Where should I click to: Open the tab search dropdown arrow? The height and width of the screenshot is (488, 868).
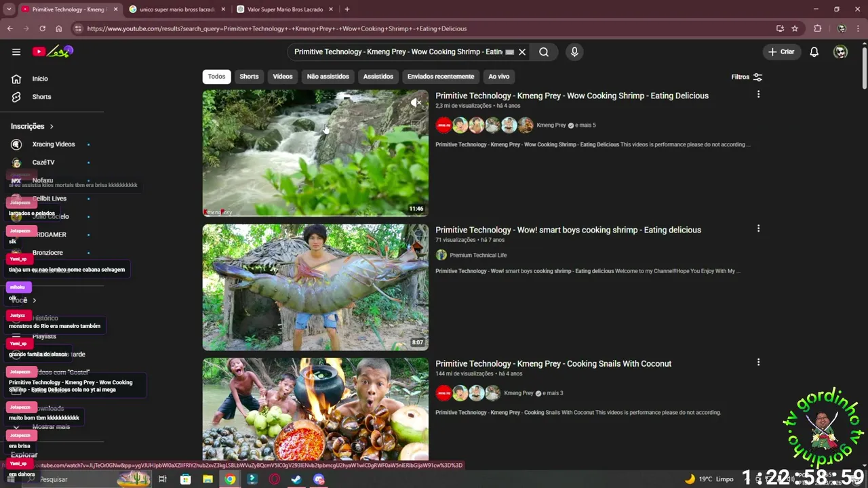click(x=9, y=9)
